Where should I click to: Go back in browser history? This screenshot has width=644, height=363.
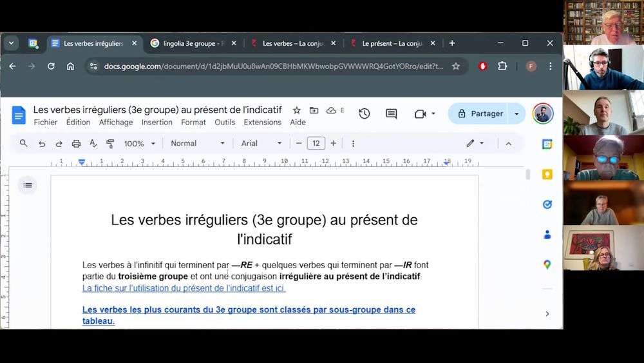point(12,66)
